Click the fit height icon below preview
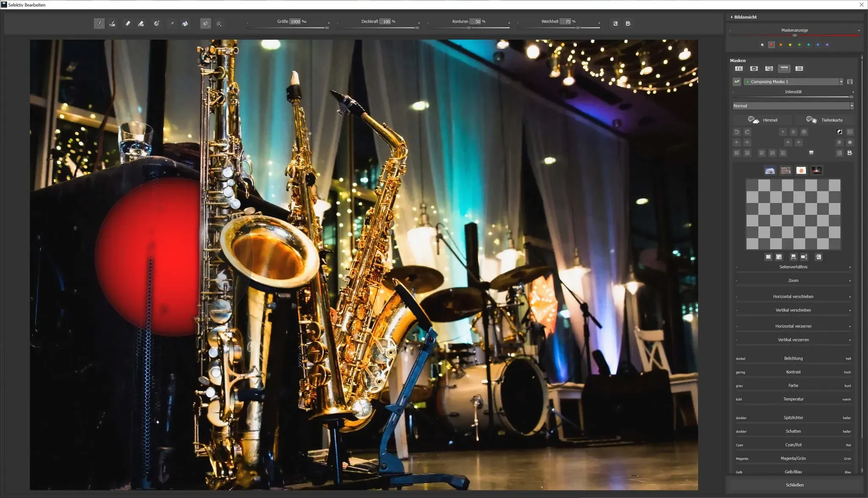 (x=804, y=257)
